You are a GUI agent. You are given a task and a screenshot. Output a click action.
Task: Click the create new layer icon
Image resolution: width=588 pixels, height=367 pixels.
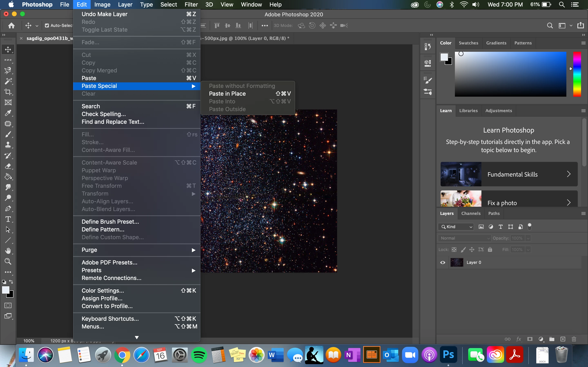click(x=563, y=339)
